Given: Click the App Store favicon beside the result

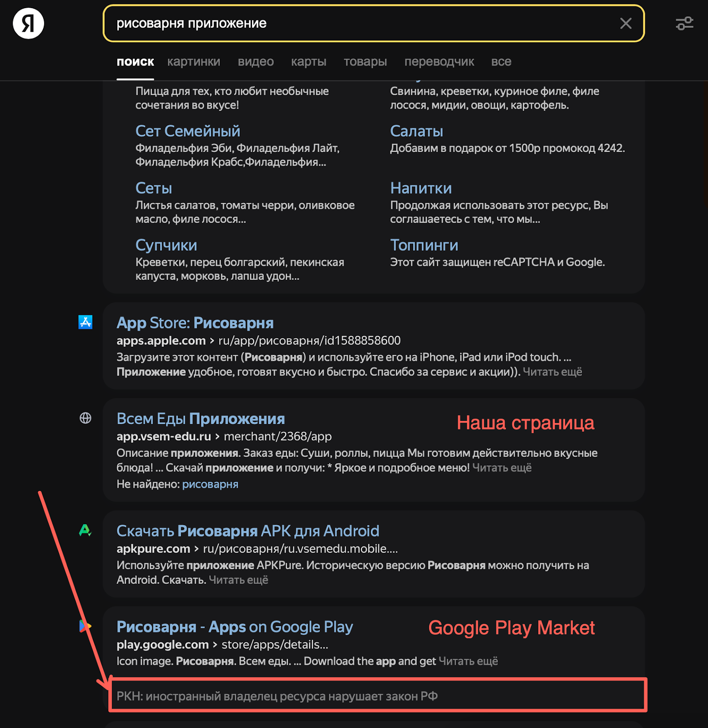Looking at the screenshot, I should 86,322.
